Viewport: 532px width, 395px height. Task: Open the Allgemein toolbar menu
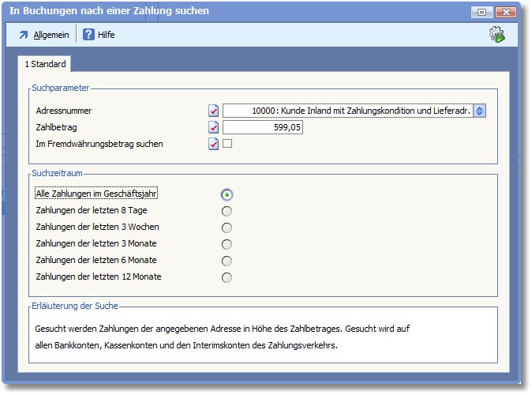[43, 35]
